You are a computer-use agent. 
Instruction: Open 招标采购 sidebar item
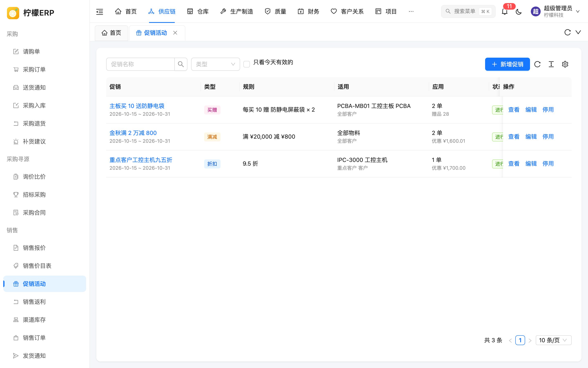(45, 195)
